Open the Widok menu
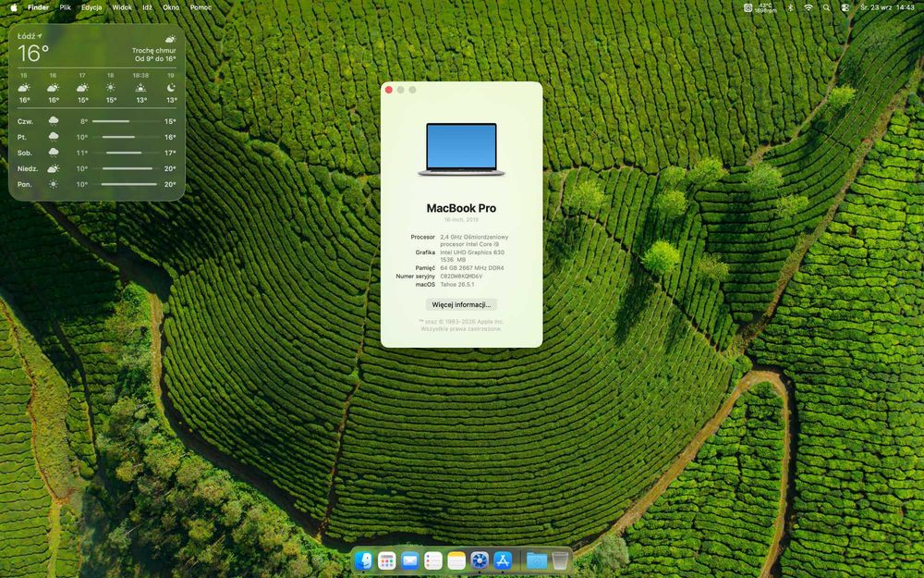The width and height of the screenshot is (924, 578). (122, 7)
